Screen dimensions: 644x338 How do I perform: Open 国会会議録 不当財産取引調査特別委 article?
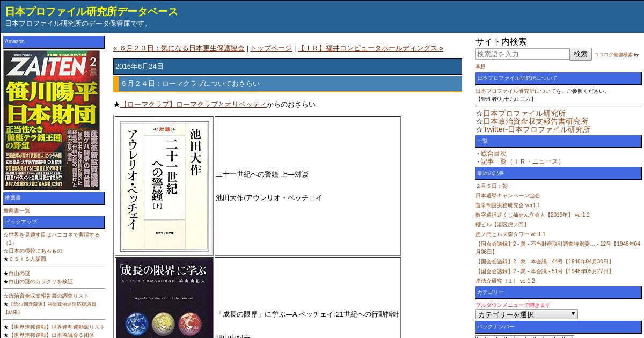coord(558,248)
